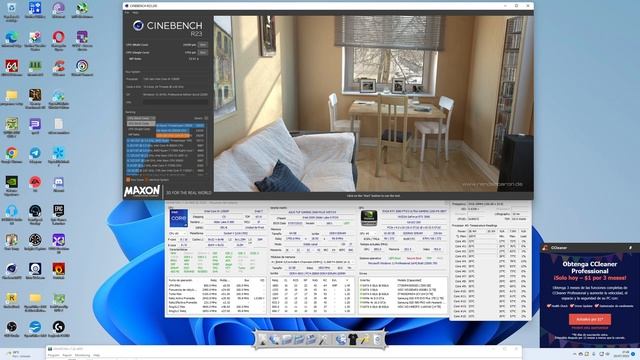640x360 pixels.
Task: Open the Discord desktop icon
Action: click(58, 184)
